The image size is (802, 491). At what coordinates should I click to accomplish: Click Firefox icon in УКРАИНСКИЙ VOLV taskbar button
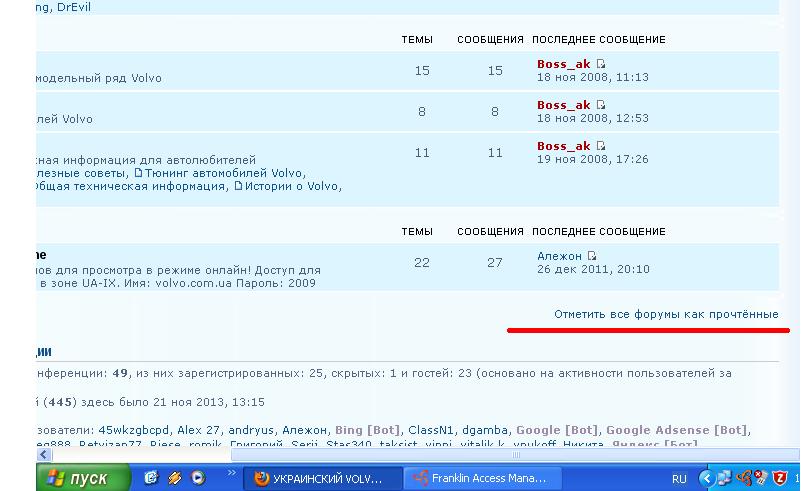(x=262, y=478)
